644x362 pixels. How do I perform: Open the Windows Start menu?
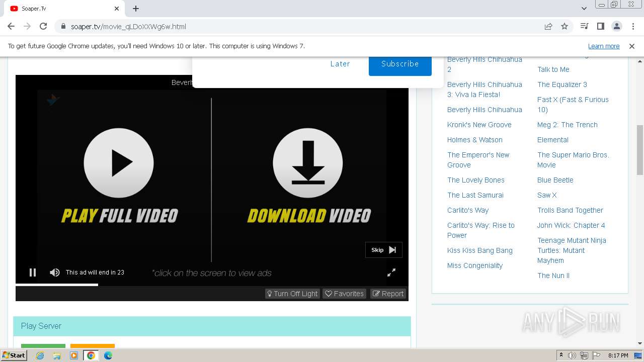click(x=14, y=355)
